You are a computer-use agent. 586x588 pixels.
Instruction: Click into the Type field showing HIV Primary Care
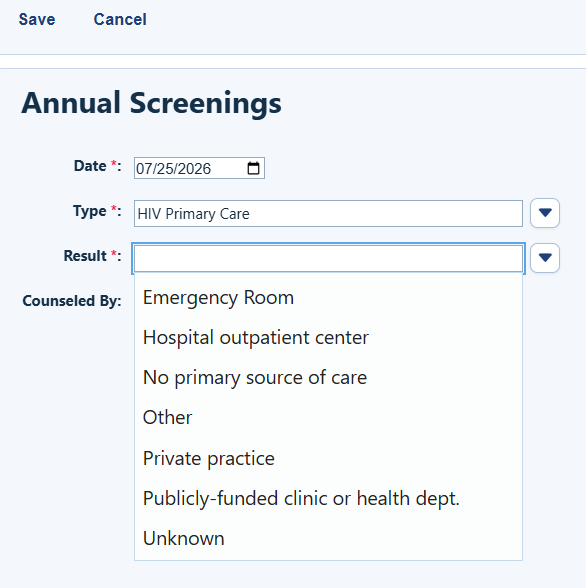tap(328, 213)
